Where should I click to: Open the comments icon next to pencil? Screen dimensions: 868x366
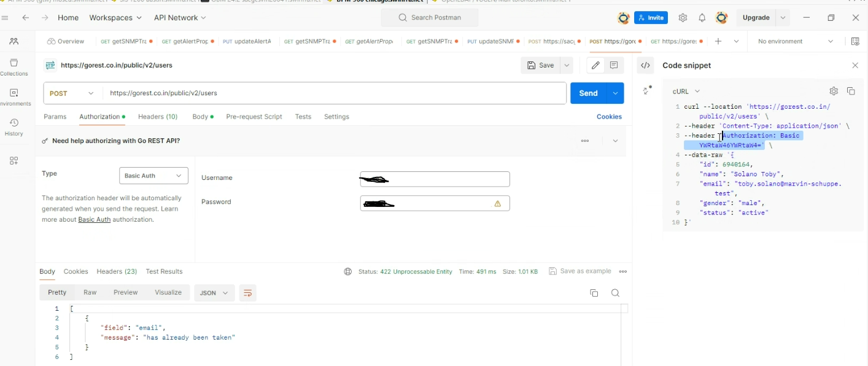pos(614,65)
